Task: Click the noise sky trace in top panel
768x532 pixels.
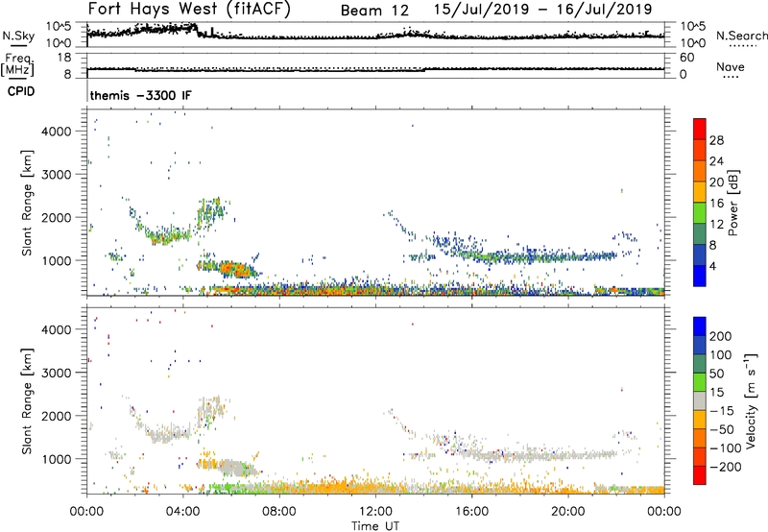Action: 375,36
